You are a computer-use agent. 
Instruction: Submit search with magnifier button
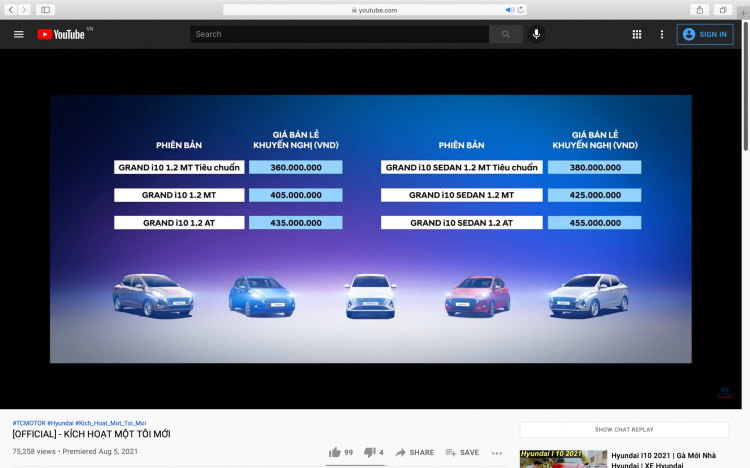(x=506, y=34)
